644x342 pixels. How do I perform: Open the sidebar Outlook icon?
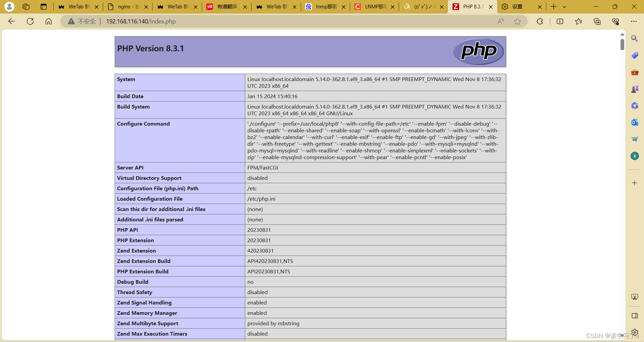tap(635, 122)
